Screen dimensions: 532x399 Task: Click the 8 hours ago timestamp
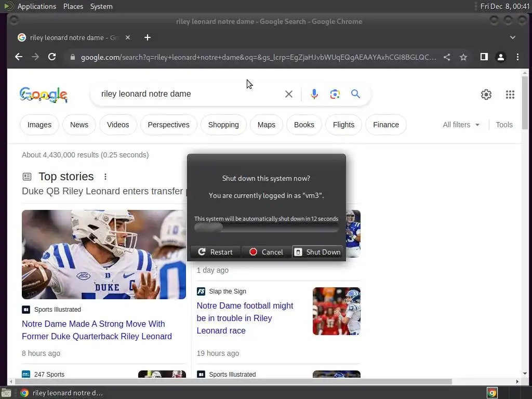click(x=41, y=353)
